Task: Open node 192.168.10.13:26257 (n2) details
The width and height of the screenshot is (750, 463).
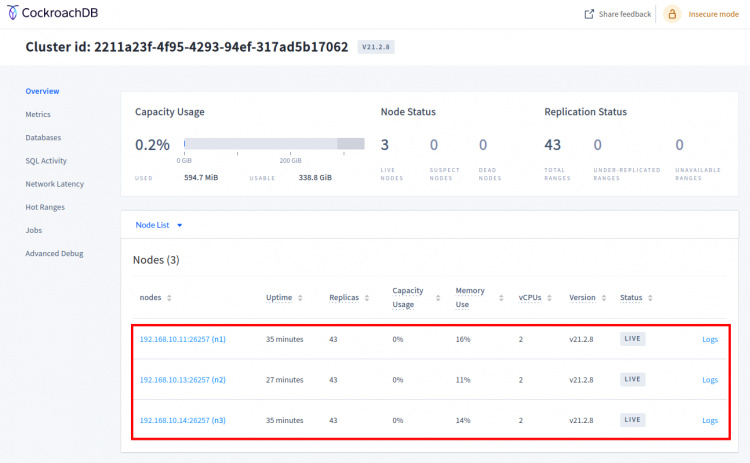Action: coord(182,380)
